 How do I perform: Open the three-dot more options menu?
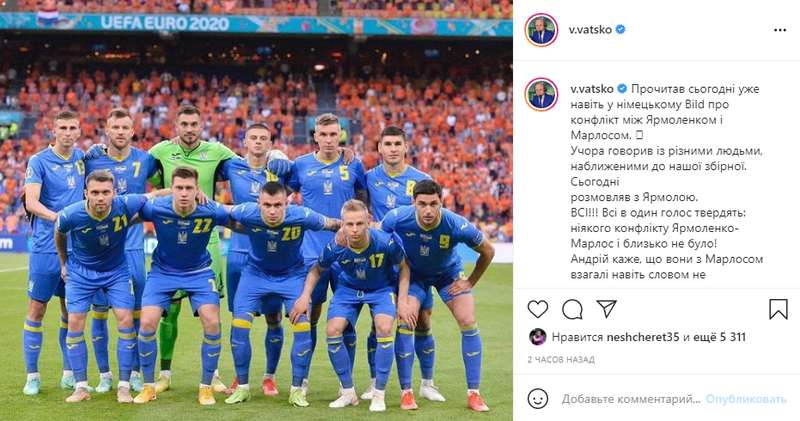click(x=780, y=30)
